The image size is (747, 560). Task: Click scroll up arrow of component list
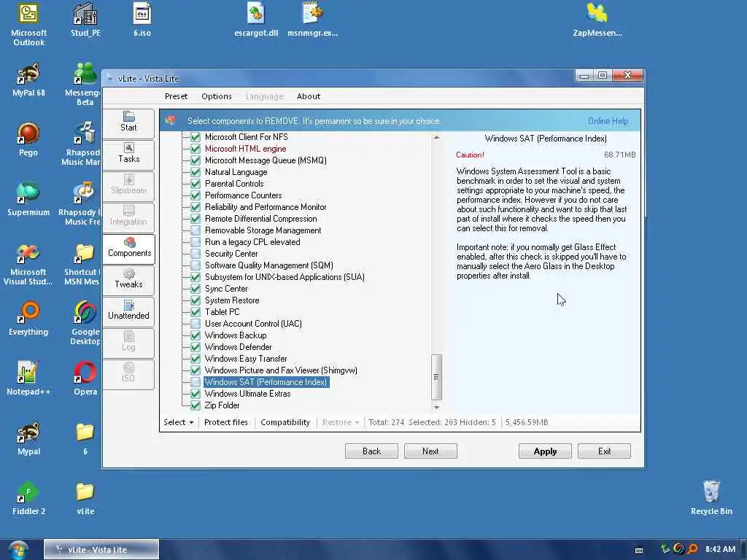click(x=436, y=138)
